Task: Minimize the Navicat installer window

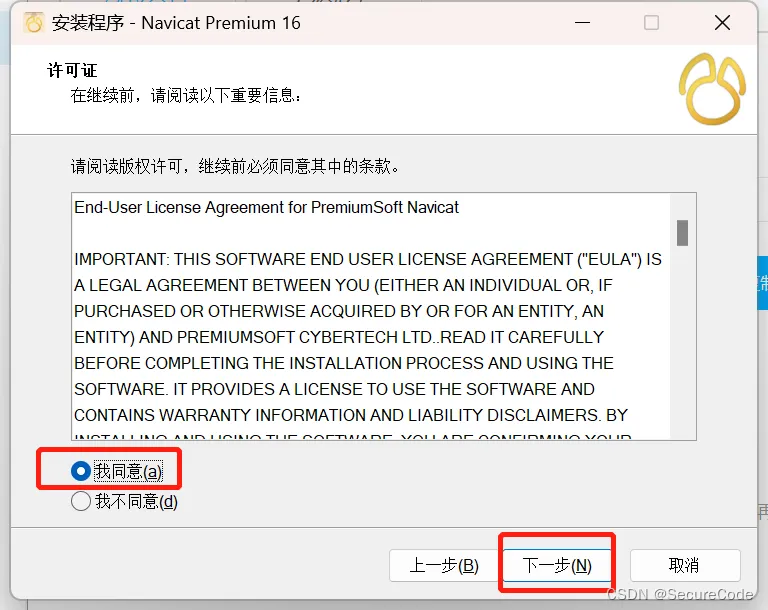Action: point(582,23)
